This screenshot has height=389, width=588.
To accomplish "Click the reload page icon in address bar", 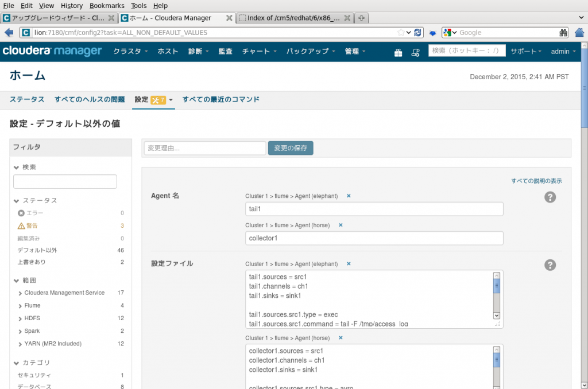I will (418, 33).
